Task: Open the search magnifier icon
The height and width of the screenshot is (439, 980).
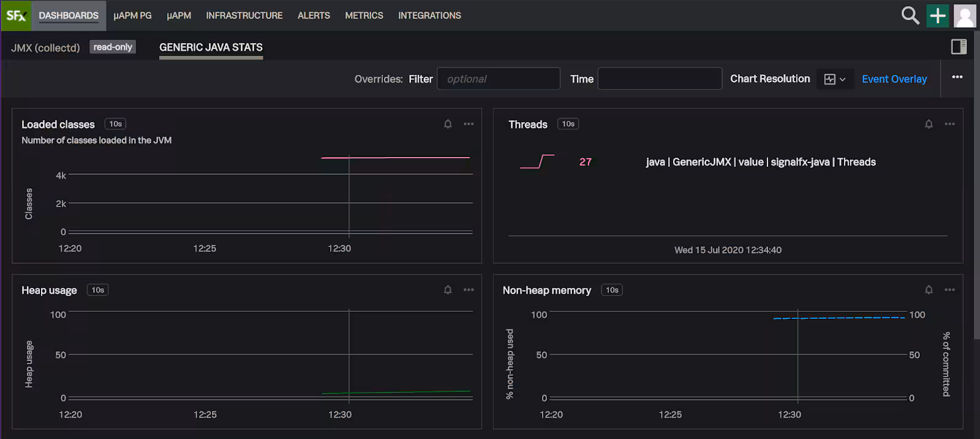Action: [x=910, y=15]
